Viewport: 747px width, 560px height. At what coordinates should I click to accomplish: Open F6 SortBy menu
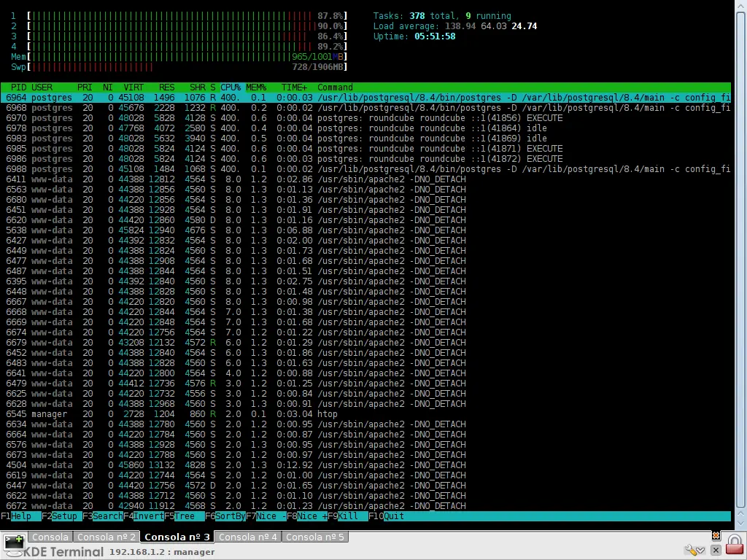point(225,516)
